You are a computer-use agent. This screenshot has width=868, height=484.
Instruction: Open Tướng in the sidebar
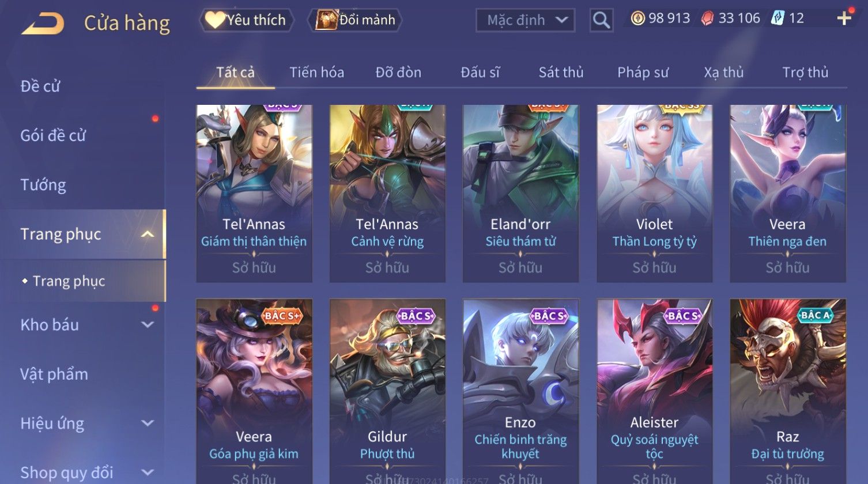coord(43,185)
